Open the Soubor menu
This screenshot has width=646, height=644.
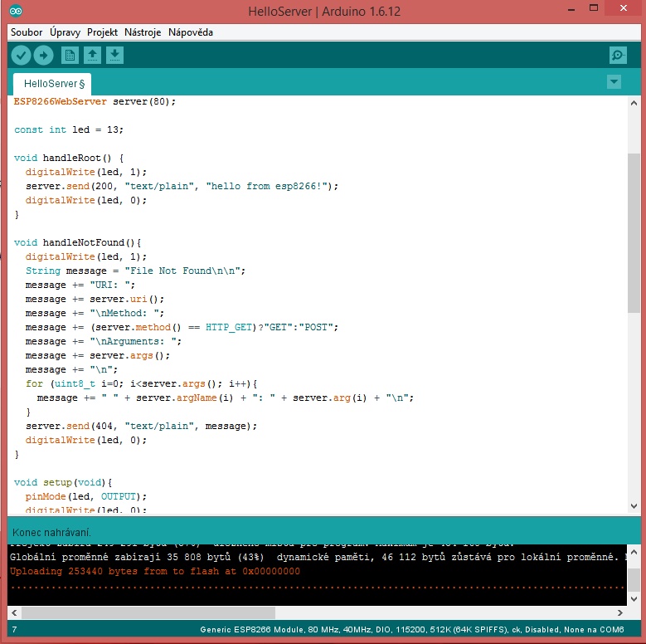coord(27,32)
